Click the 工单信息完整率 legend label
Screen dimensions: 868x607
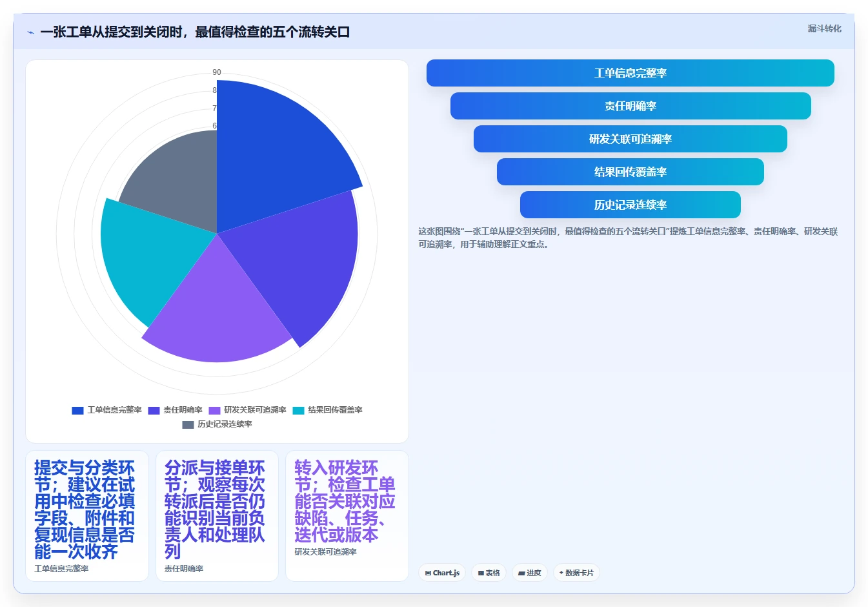tap(114, 410)
